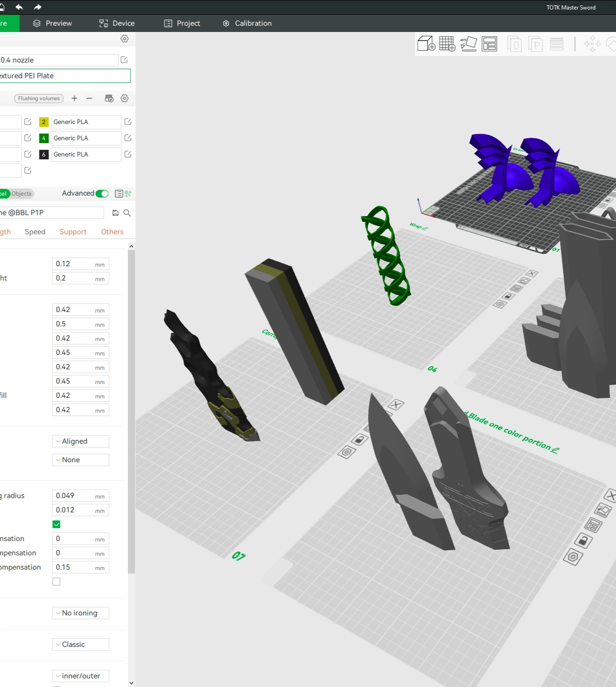Viewport: 616px width, 687px height.
Task: Switch to Objects mode toggle
Action: (x=21, y=194)
